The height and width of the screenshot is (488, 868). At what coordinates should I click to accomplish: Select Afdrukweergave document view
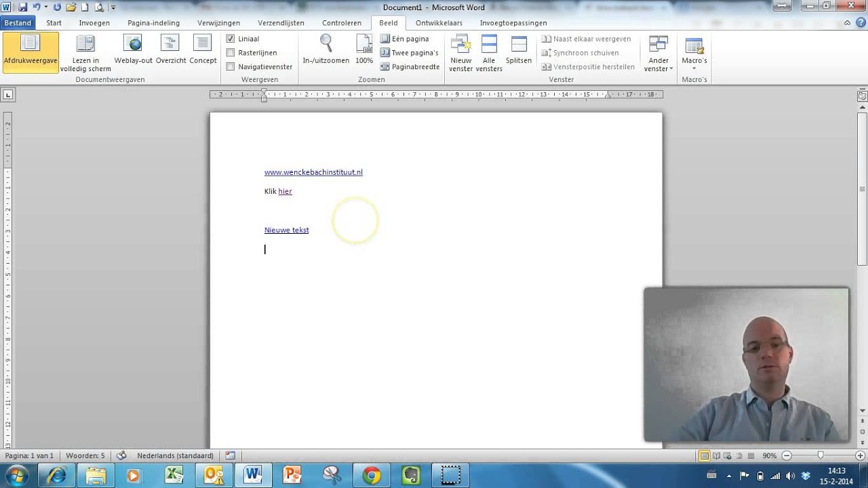point(30,52)
